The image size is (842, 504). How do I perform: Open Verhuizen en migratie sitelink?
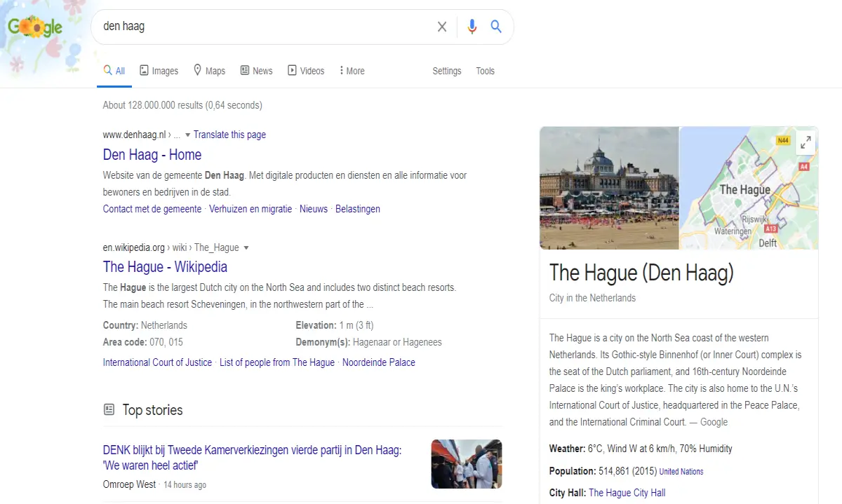250,209
